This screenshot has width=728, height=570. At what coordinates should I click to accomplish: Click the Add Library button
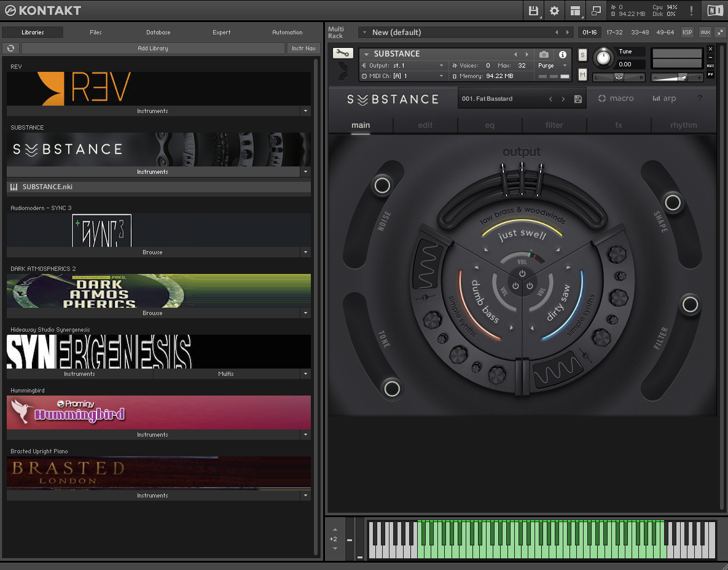153,49
